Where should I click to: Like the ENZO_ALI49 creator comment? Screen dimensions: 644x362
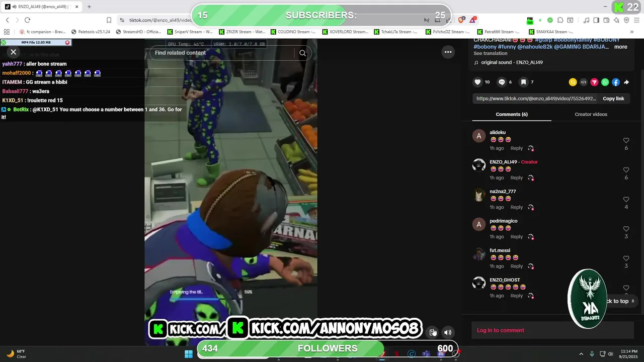[626, 170]
